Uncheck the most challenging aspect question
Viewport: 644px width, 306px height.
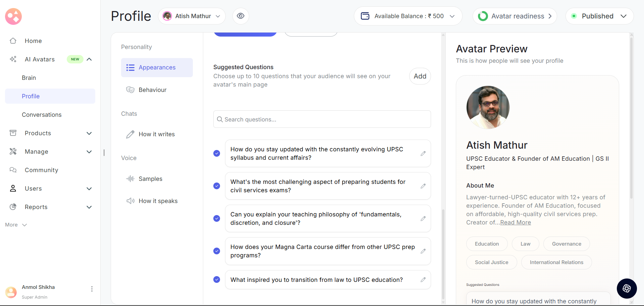217,186
